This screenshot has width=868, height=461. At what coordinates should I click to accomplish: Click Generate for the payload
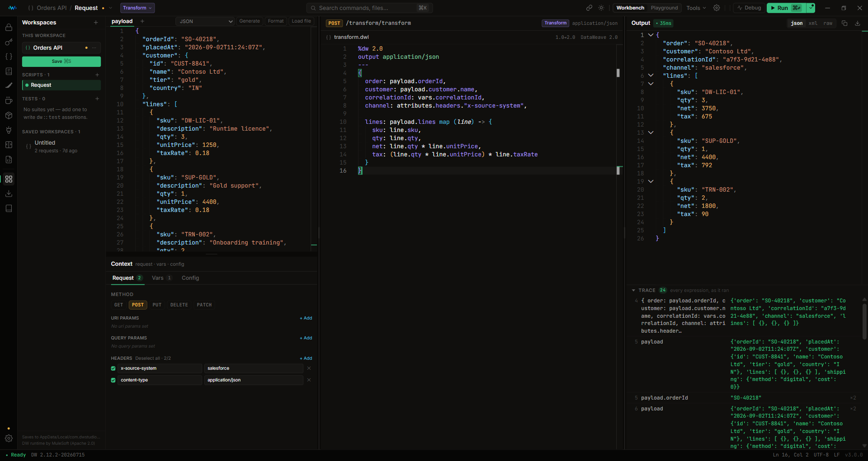250,21
